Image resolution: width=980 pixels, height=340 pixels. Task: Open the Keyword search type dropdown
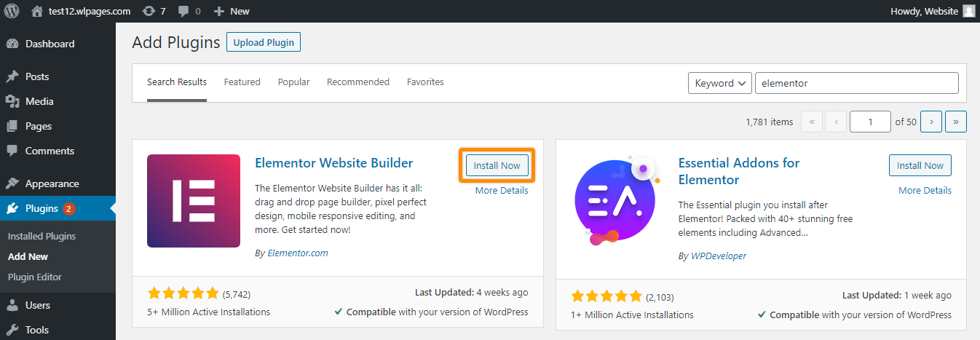point(720,83)
